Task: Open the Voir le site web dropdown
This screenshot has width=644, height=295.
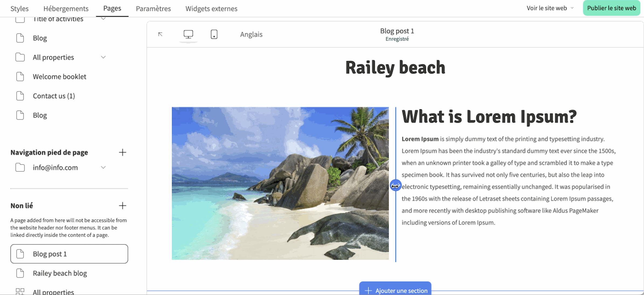Action: click(x=550, y=8)
